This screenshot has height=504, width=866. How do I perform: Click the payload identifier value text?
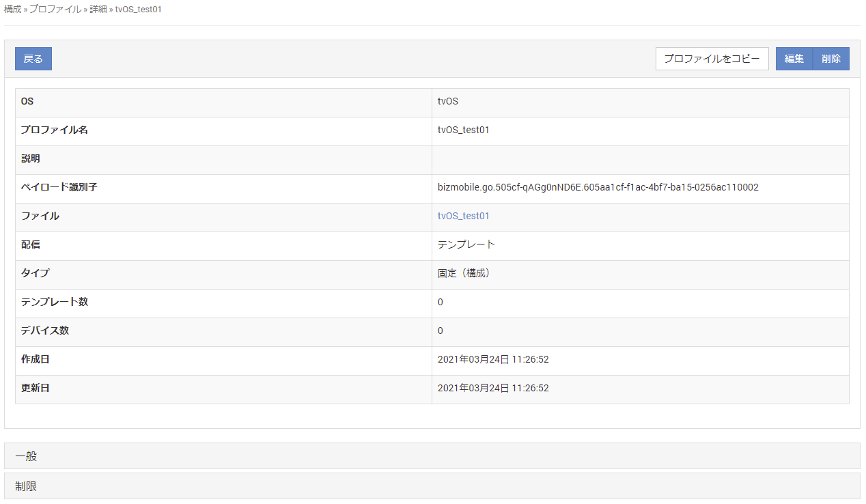[x=598, y=187]
